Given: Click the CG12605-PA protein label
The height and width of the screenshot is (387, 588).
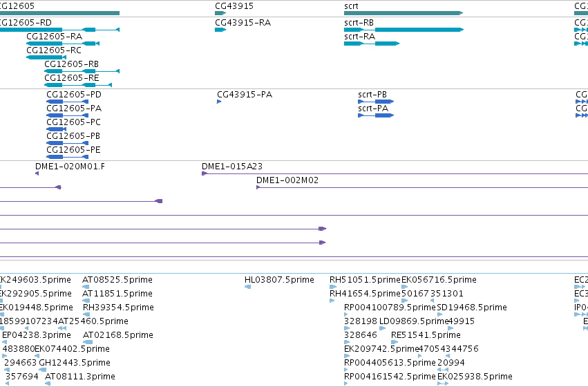Looking at the screenshot, I should click(74, 108).
